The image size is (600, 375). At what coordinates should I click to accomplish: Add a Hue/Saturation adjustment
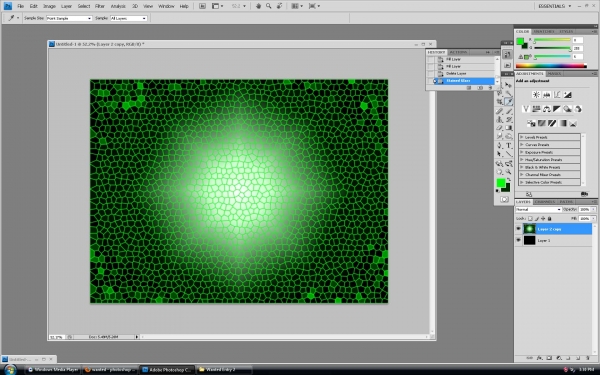tap(536, 109)
